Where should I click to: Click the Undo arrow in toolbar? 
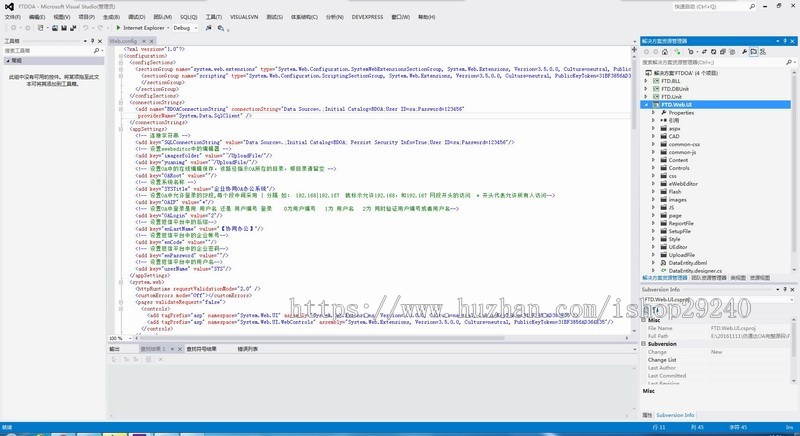point(86,28)
